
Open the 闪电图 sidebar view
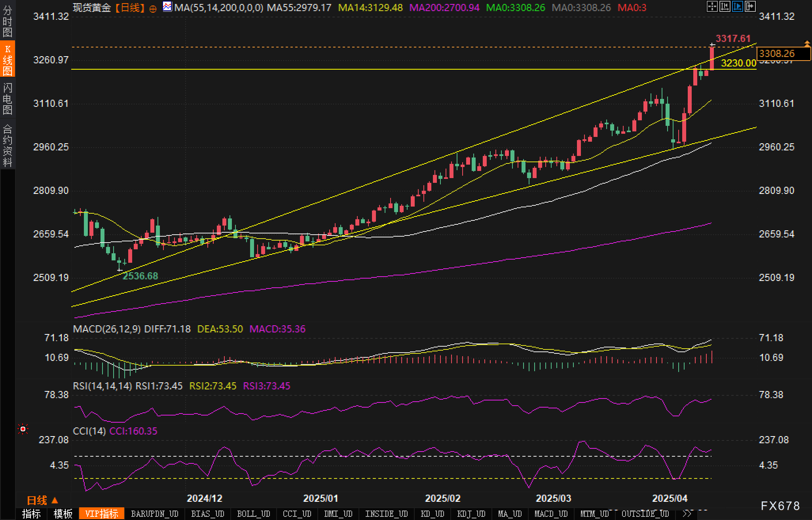8,99
